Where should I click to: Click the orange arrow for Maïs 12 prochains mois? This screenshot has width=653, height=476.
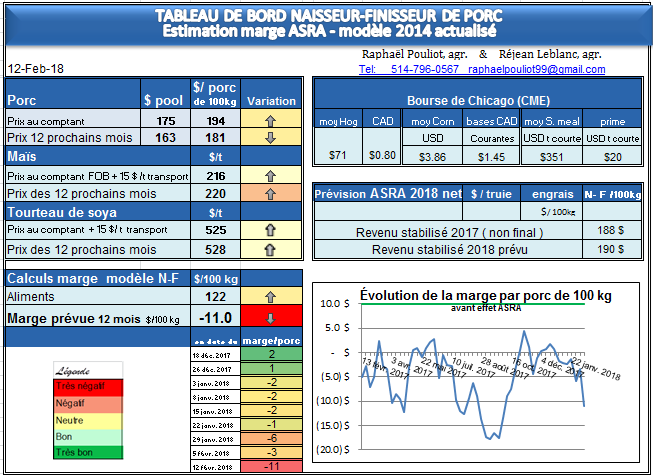point(270,193)
